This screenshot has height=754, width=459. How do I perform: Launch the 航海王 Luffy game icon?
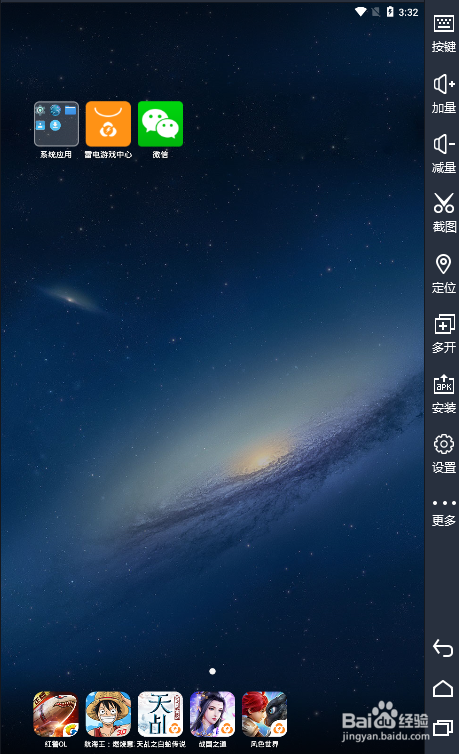pos(108,714)
